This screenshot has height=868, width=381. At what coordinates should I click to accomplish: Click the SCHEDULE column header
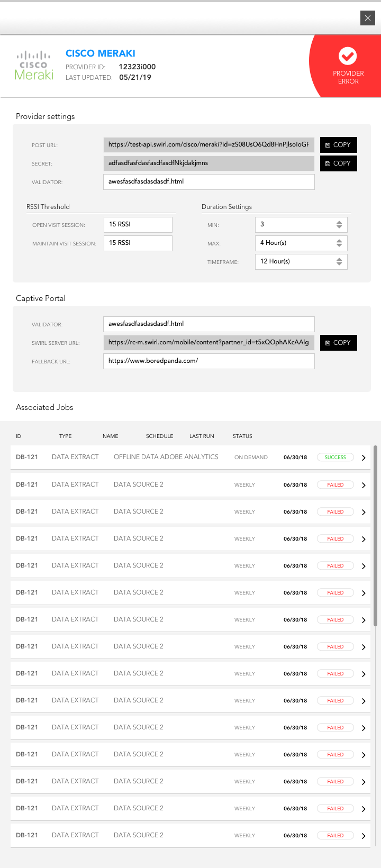(160, 436)
